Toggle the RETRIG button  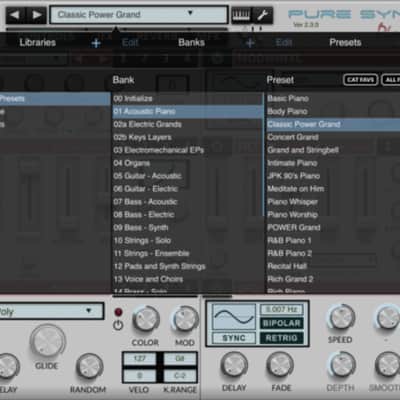pos(281,338)
